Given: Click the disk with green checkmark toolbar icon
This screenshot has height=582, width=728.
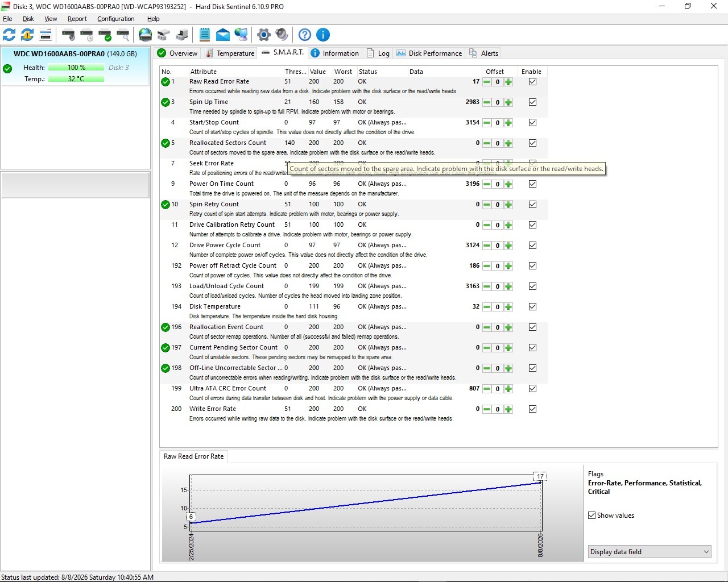Looking at the screenshot, I should [x=105, y=35].
